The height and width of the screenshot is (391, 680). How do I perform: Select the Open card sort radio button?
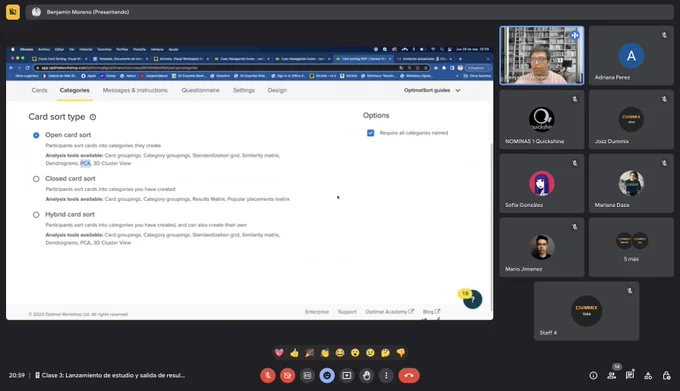coord(36,135)
